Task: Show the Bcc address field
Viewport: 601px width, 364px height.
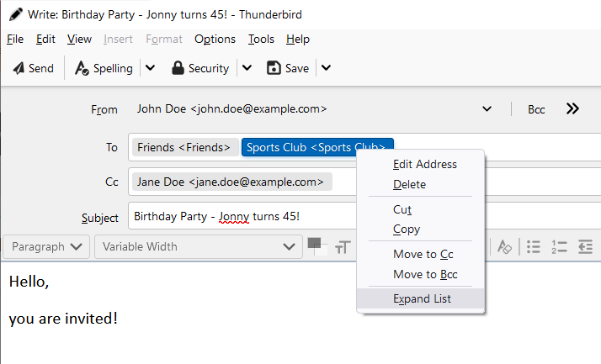Action: coord(536,109)
